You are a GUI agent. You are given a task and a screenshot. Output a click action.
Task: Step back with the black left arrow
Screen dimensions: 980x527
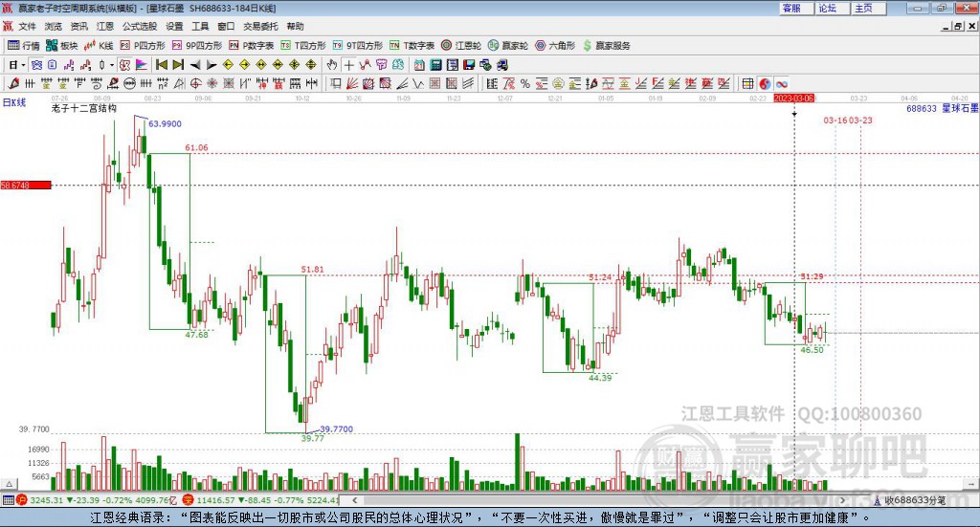(x=195, y=65)
